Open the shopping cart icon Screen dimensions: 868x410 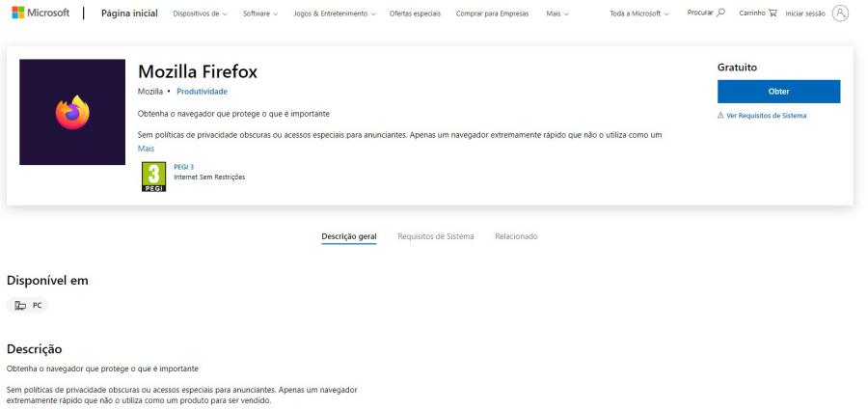[773, 13]
